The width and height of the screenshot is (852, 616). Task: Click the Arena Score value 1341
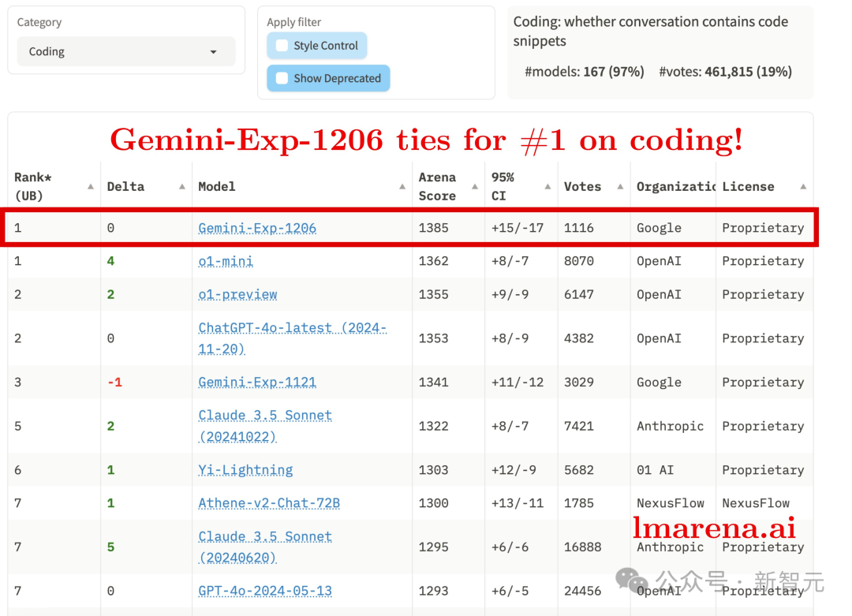434,383
